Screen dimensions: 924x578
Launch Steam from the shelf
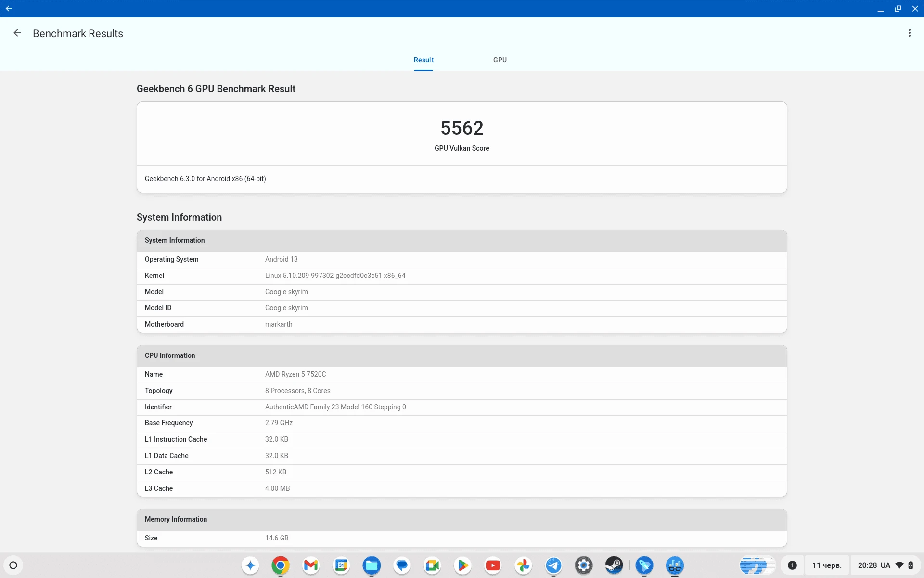614,565
